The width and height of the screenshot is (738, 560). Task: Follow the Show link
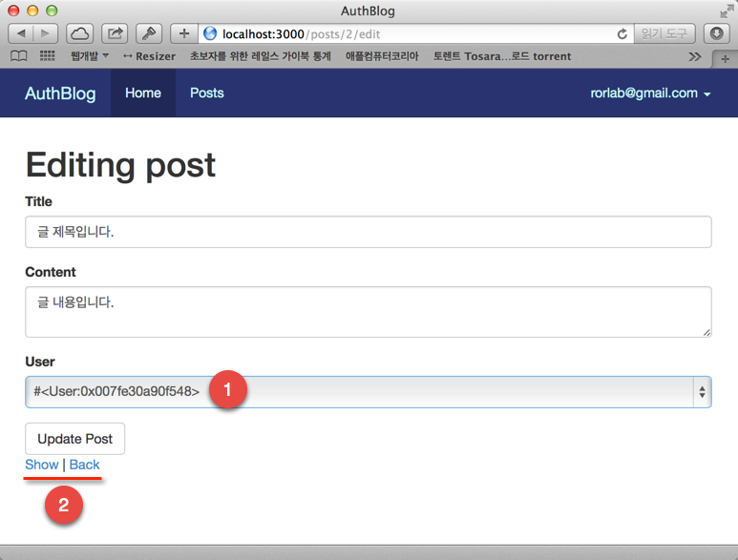click(41, 465)
